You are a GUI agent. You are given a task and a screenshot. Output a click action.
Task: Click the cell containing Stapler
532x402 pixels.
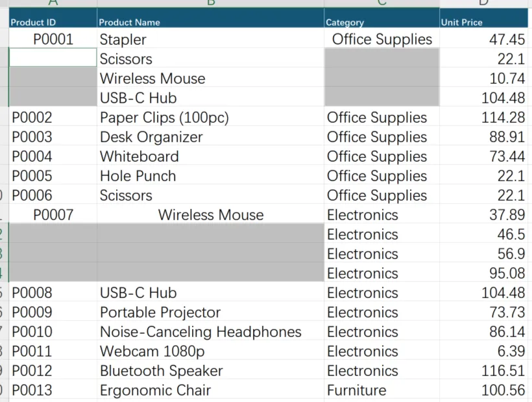[210, 40]
